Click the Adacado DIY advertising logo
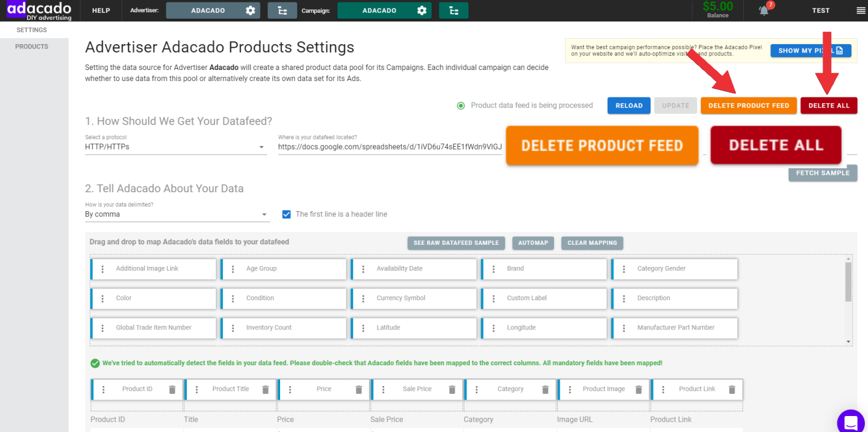 click(x=39, y=10)
